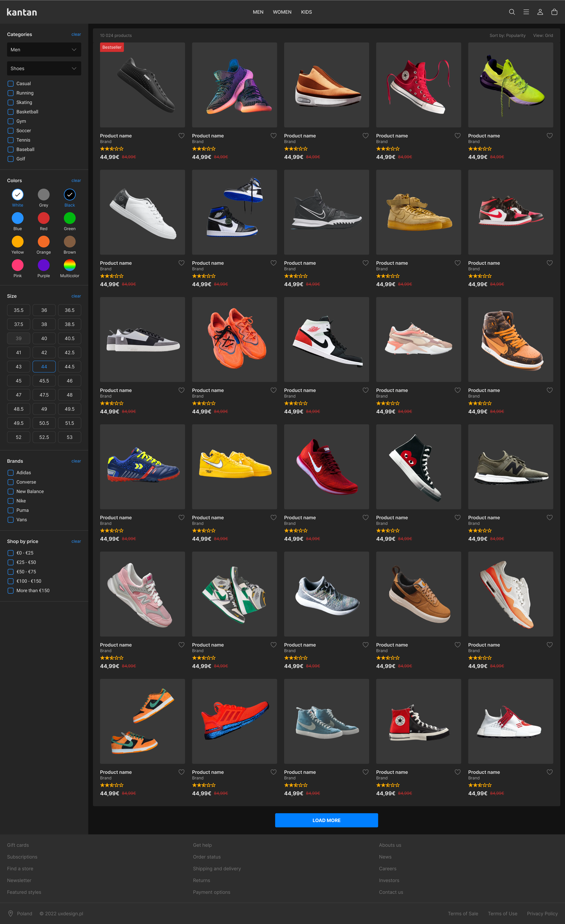Open the Shipping and delivery footer link
565x924 pixels.
[217, 869]
